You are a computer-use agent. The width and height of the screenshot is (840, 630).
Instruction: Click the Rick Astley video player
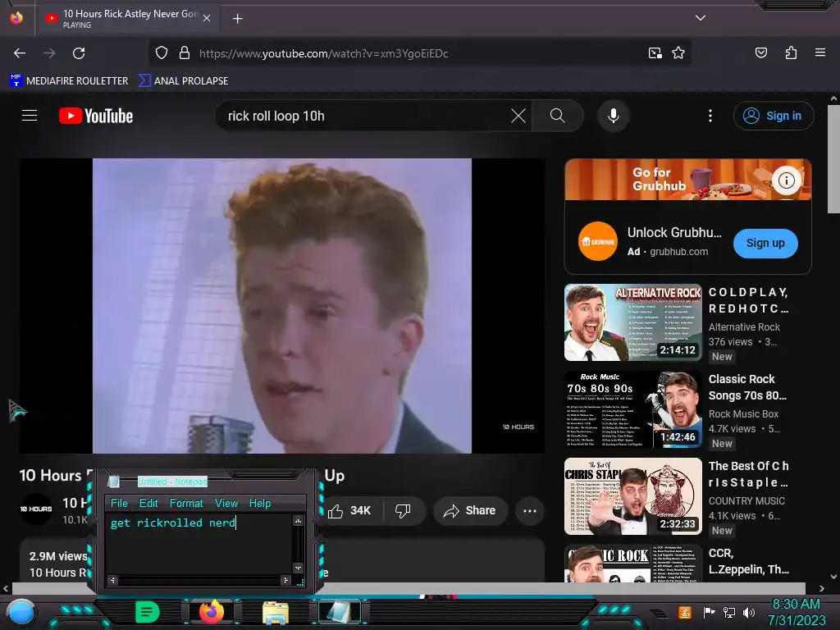pyautogui.click(x=282, y=306)
